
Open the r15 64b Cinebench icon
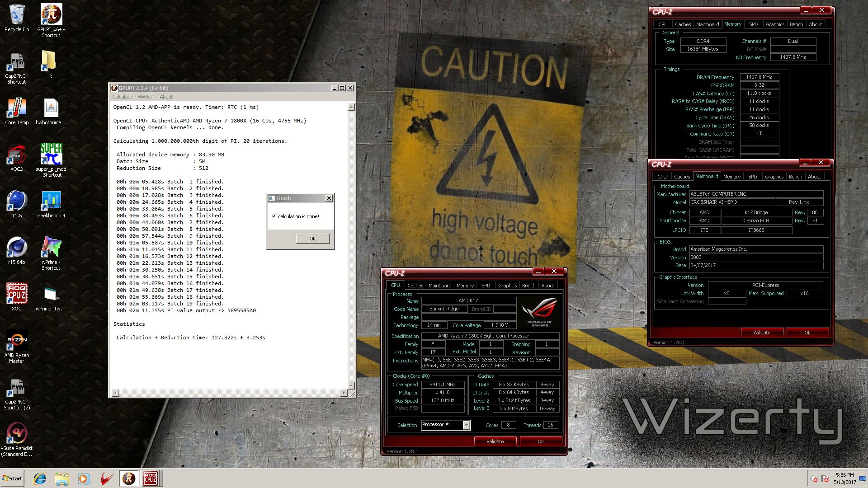17,251
